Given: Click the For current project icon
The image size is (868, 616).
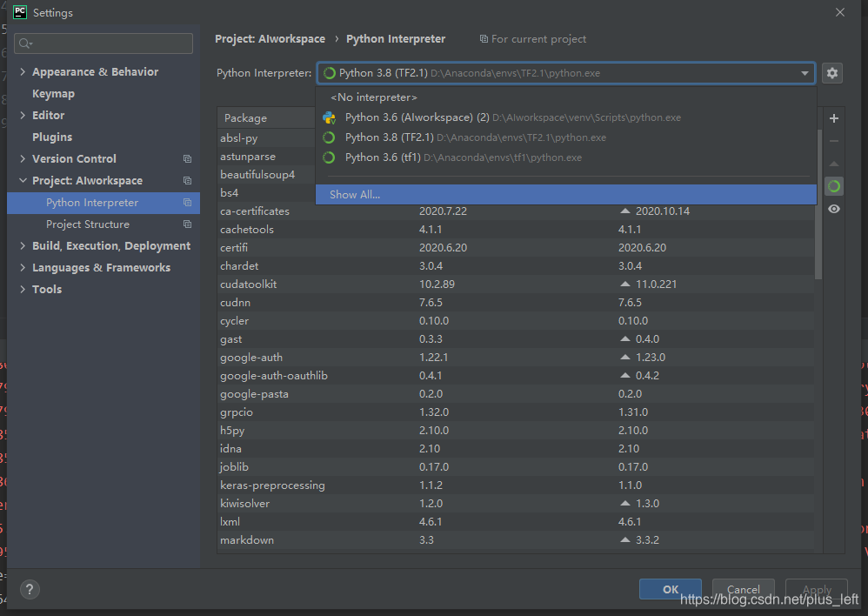Looking at the screenshot, I should click(484, 39).
